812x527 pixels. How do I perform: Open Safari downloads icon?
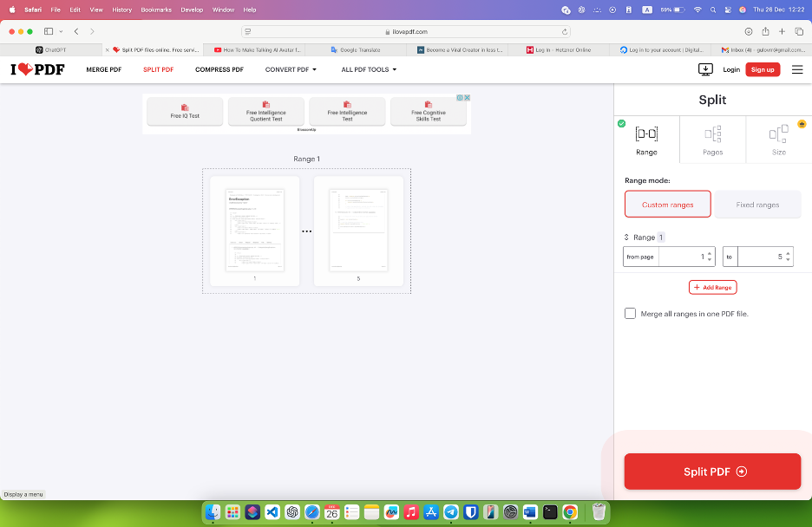click(749, 31)
